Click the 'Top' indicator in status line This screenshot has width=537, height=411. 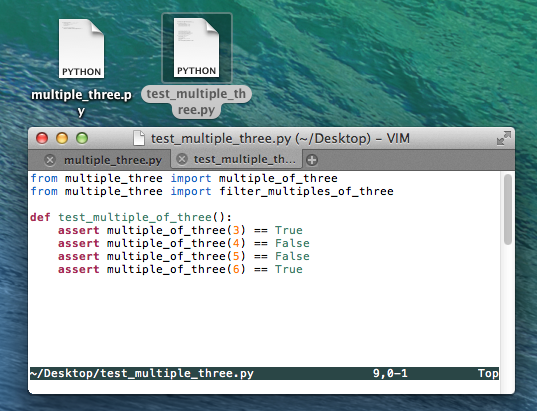[x=488, y=373]
